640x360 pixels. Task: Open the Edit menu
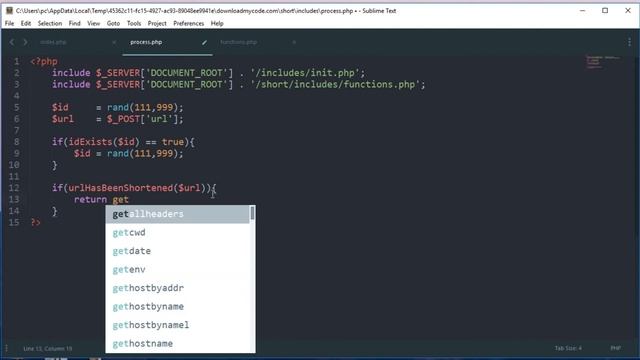pos(26,23)
